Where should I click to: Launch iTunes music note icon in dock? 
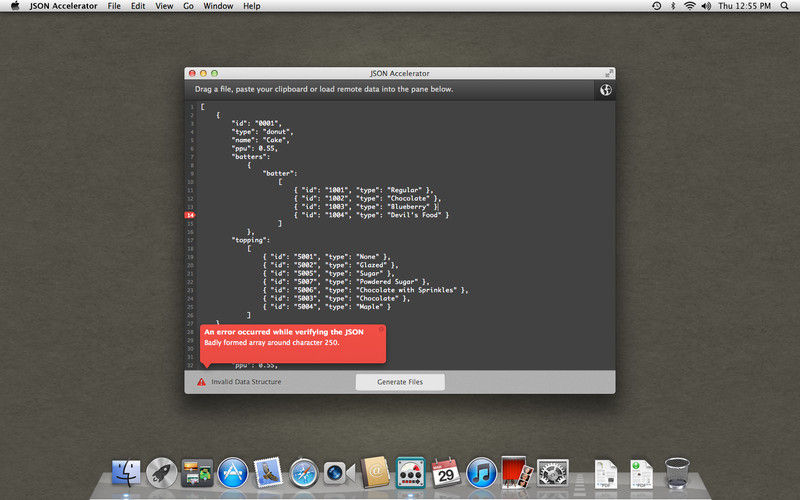click(481, 472)
